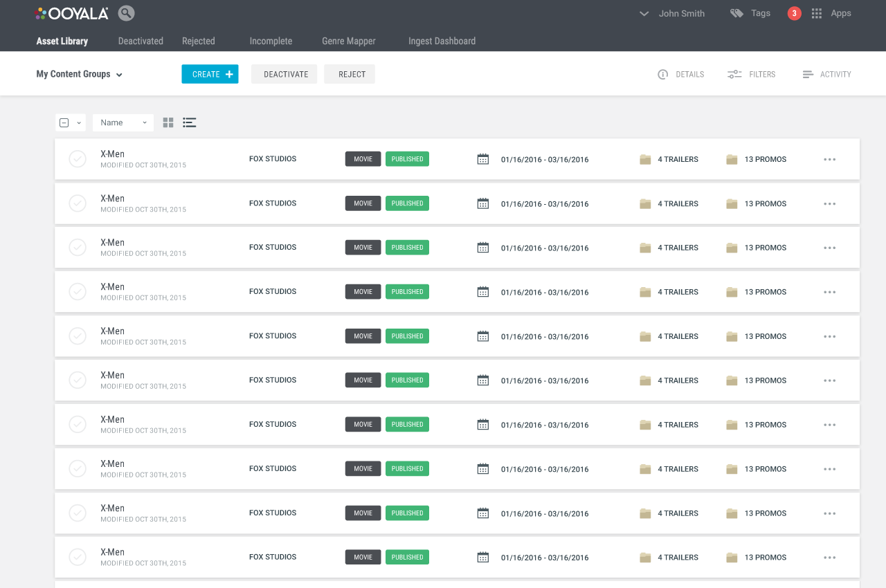
Task: Toggle the select-all checkbox above the list
Action: [64, 122]
